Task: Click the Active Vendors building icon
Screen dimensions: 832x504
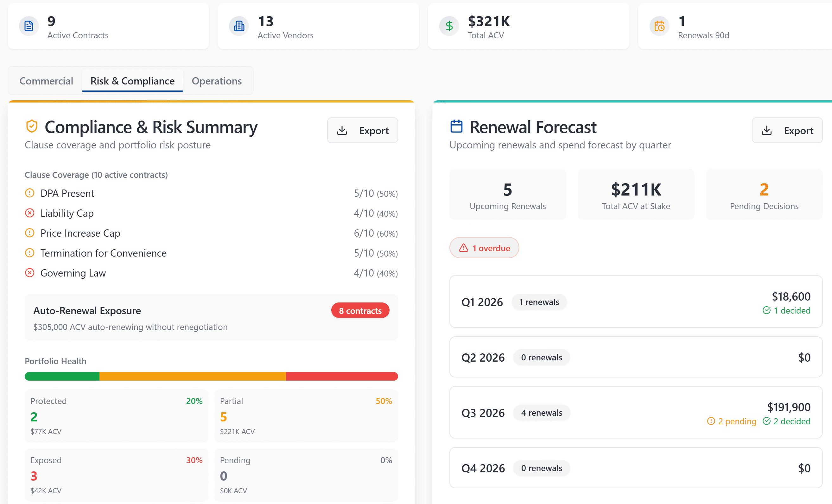Action: [x=239, y=26]
